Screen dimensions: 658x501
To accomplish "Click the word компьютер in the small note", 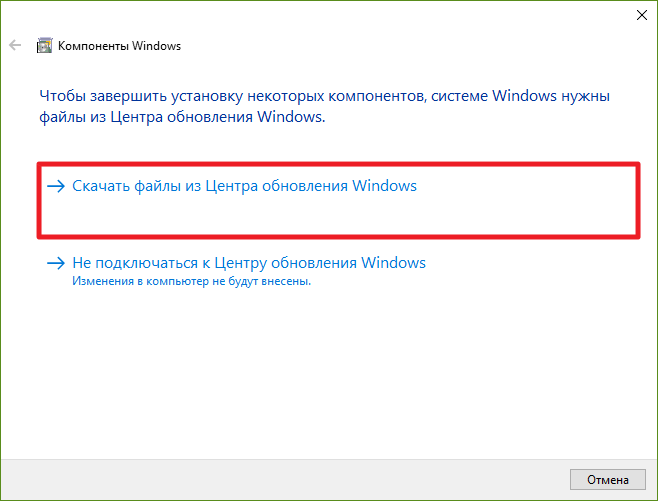I will [177, 281].
